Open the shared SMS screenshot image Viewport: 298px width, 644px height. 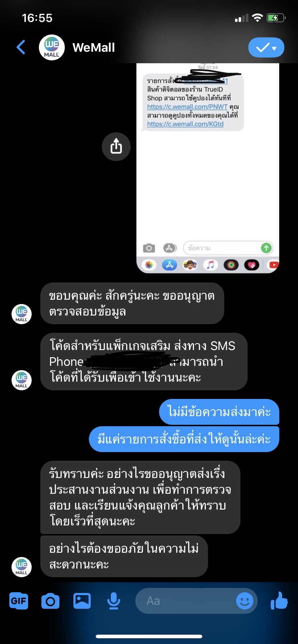pos(208,168)
